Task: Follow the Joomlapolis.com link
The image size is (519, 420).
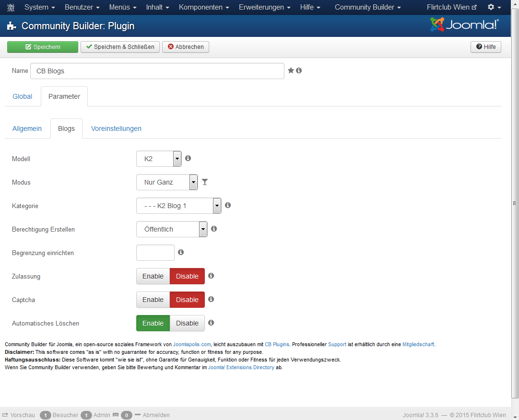Action: [x=192, y=344]
